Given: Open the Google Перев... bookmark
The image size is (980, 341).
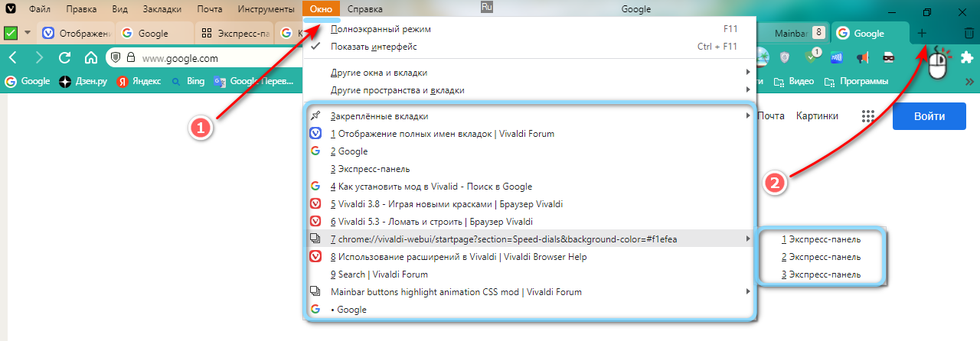Looking at the screenshot, I should [x=254, y=81].
